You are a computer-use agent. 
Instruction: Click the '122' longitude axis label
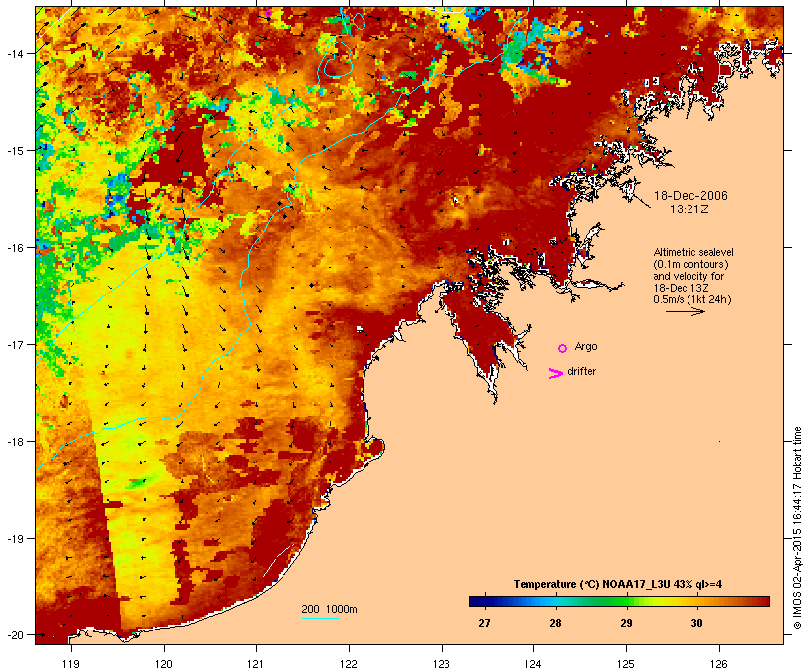coord(349,664)
